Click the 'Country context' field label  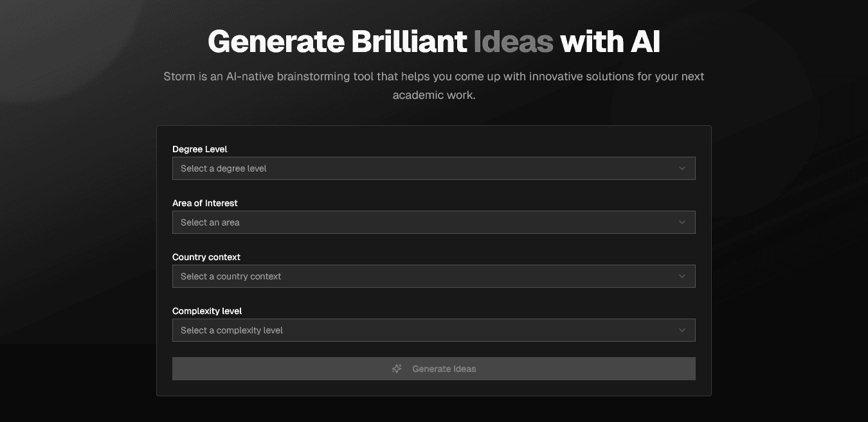tap(206, 257)
